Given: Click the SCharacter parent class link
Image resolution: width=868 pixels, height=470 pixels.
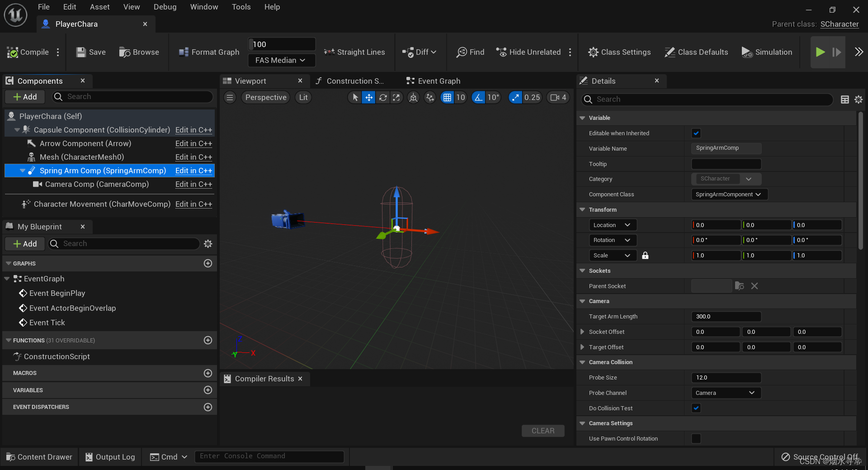Looking at the screenshot, I should point(840,24).
